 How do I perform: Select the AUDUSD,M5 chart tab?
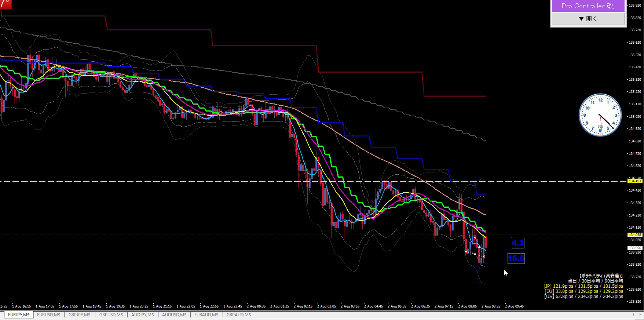point(174,315)
